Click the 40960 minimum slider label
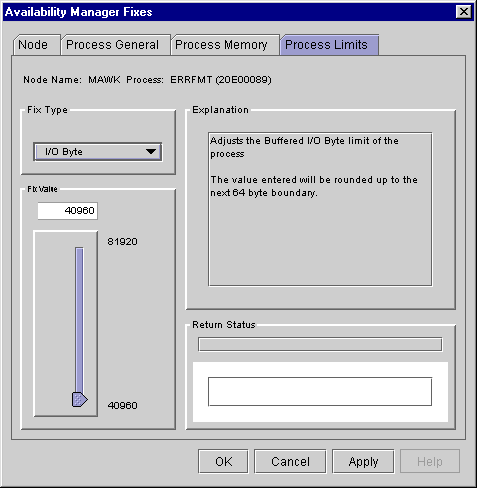Screen dimensions: 477x488 pos(122,405)
